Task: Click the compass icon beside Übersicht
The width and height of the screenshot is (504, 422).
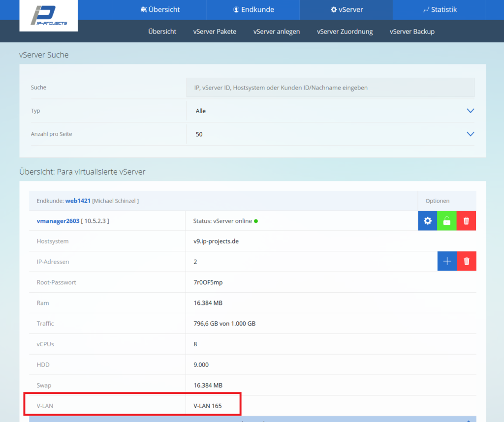Action: click(x=143, y=9)
